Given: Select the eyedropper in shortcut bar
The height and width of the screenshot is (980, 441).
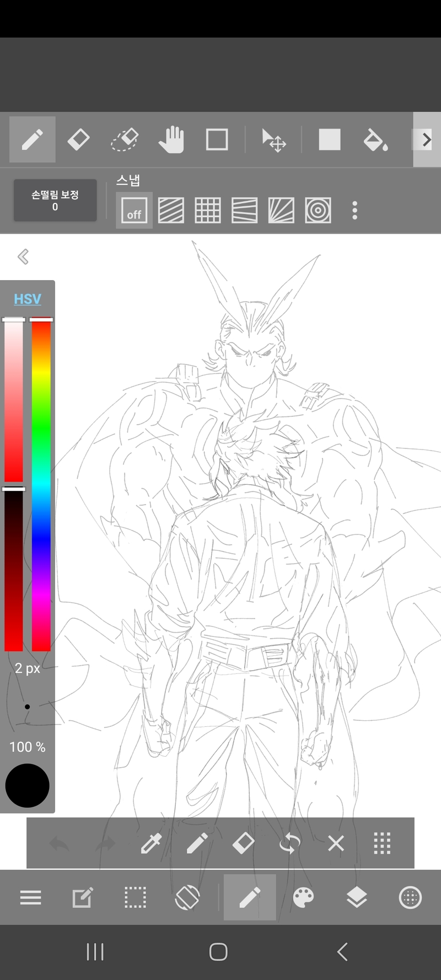Looking at the screenshot, I should coord(151,843).
